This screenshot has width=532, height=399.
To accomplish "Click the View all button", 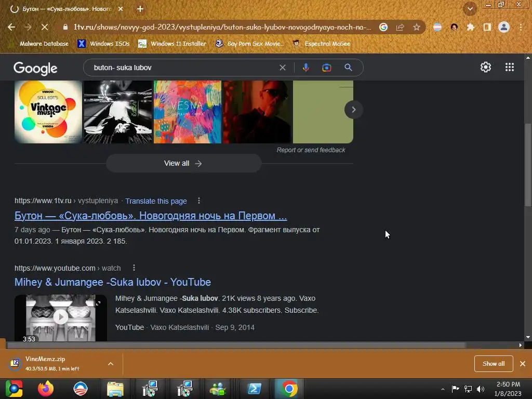I will coord(183,163).
